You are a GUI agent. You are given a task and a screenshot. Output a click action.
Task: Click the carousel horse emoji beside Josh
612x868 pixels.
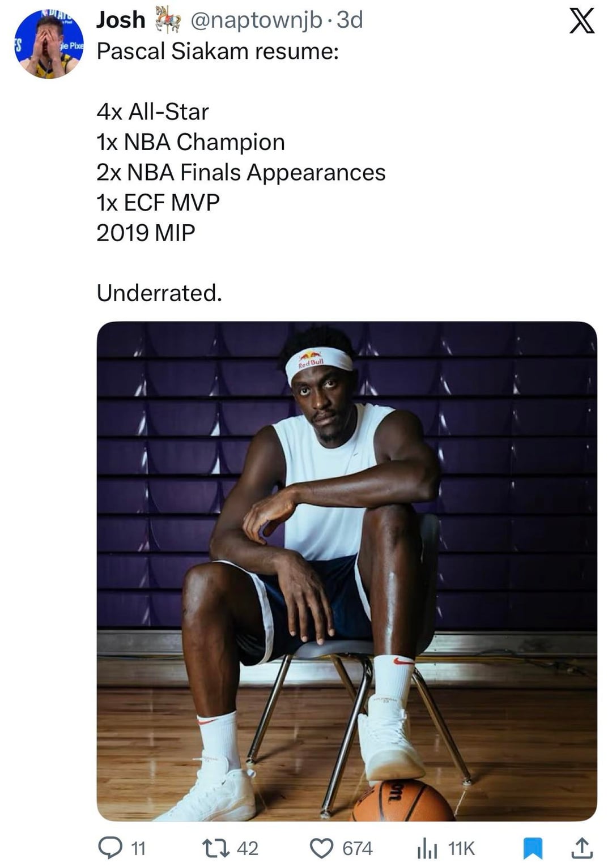(x=168, y=20)
